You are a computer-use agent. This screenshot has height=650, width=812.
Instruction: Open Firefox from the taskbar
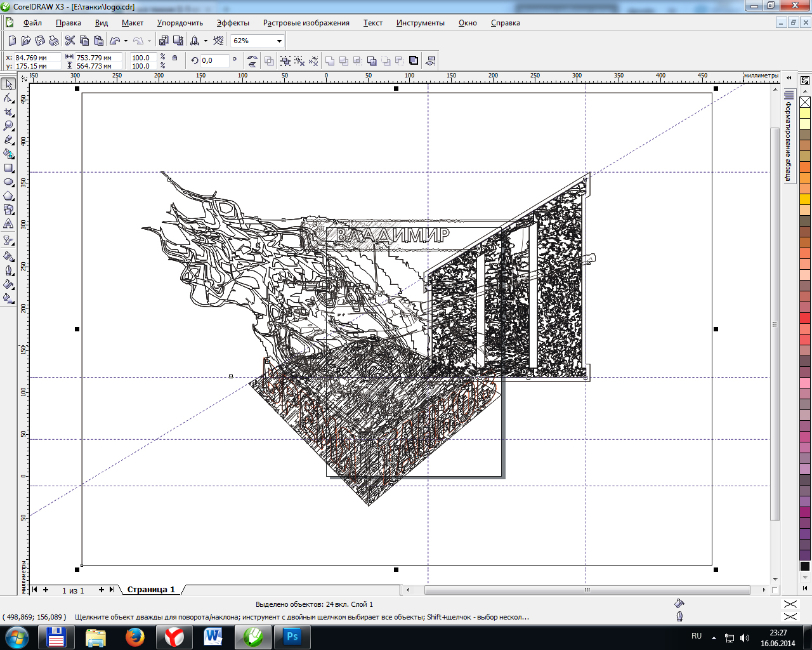point(134,637)
